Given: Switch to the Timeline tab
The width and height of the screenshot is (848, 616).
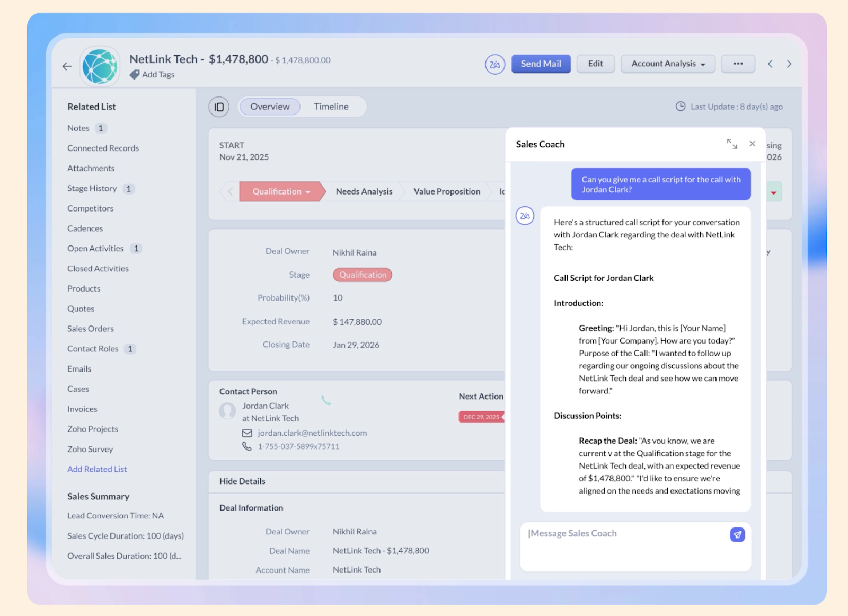Looking at the screenshot, I should [x=331, y=107].
